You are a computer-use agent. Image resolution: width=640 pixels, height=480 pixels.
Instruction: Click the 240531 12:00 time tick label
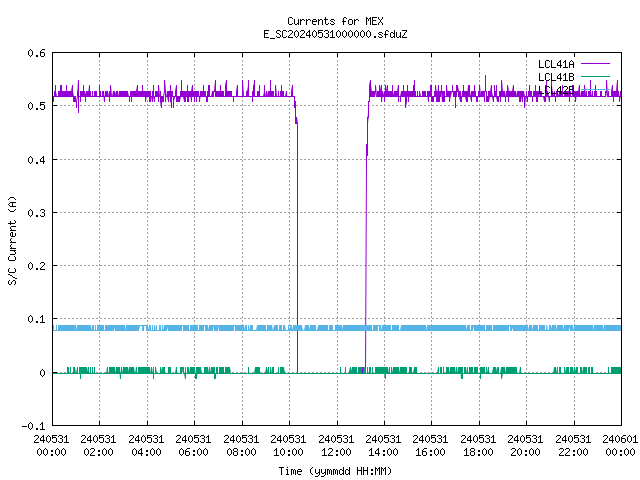click(x=336, y=445)
